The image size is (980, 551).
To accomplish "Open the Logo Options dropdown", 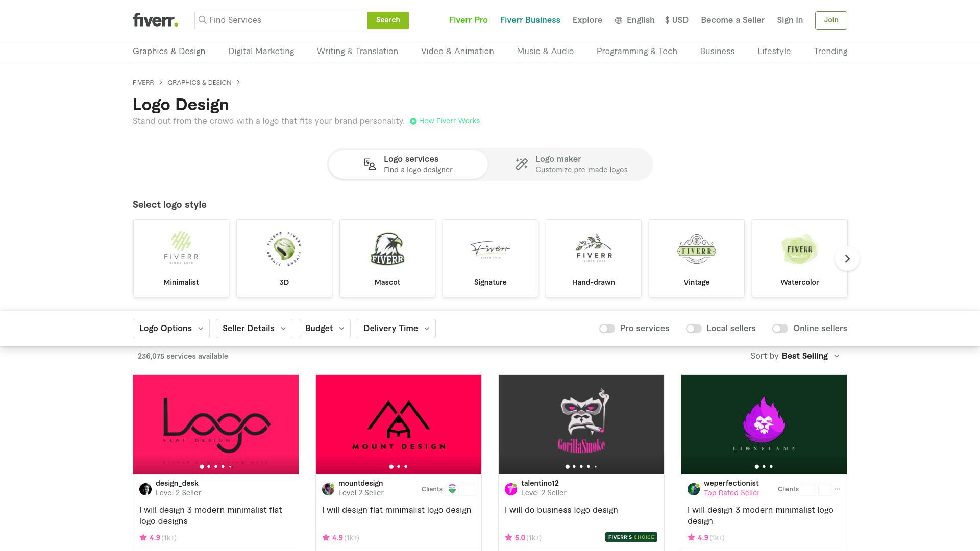I will 171,329.
